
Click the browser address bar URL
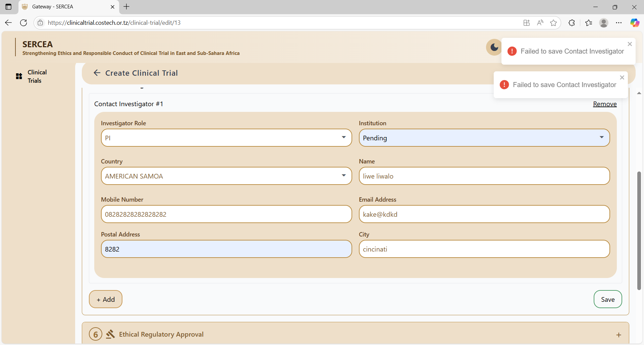pos(114,23)
